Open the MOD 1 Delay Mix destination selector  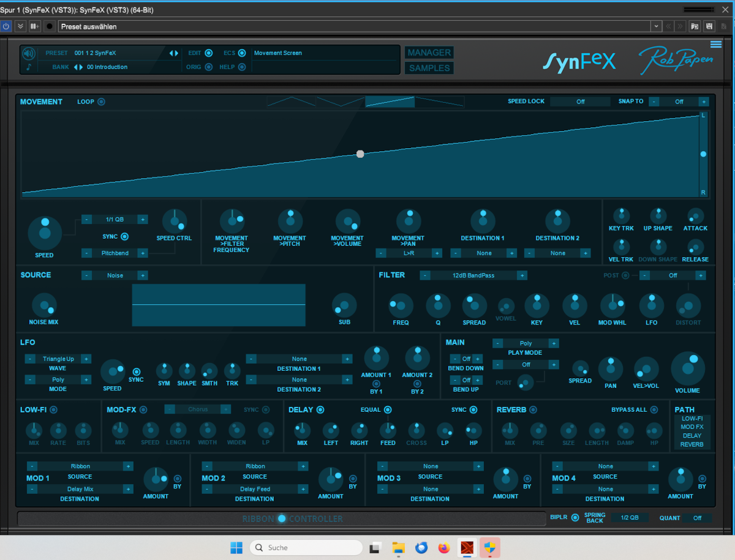[x=80, y=489]
